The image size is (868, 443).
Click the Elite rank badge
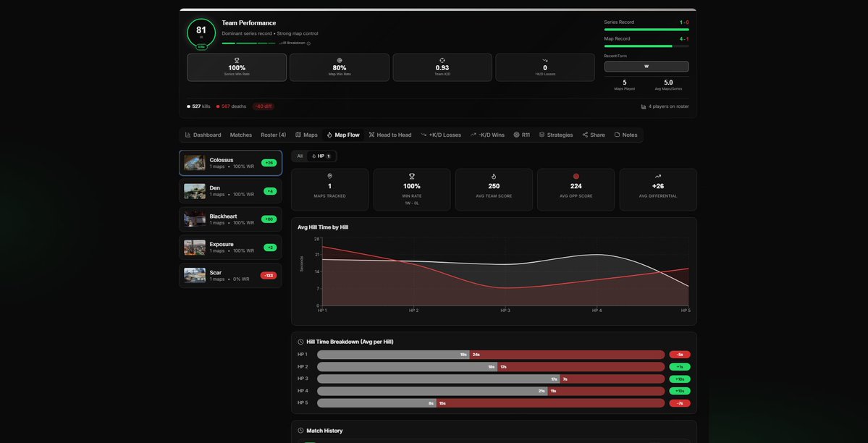[x=201, y=47]
